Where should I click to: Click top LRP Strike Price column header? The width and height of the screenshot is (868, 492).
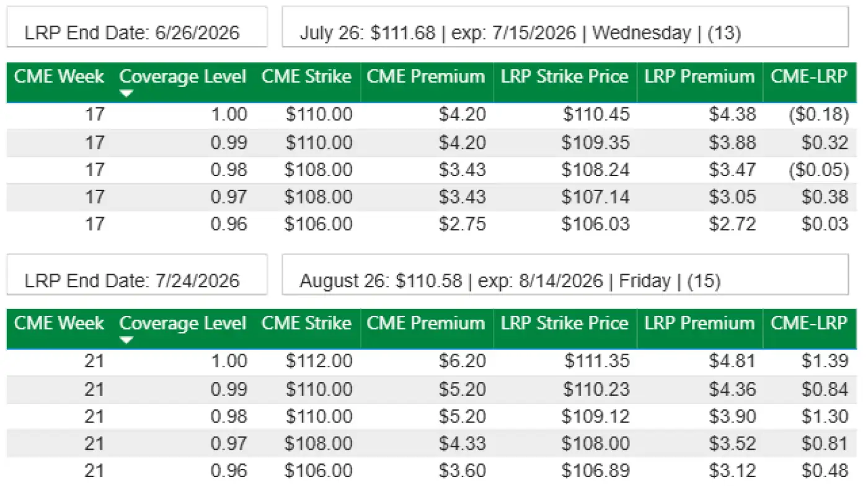tap(564, 77)
